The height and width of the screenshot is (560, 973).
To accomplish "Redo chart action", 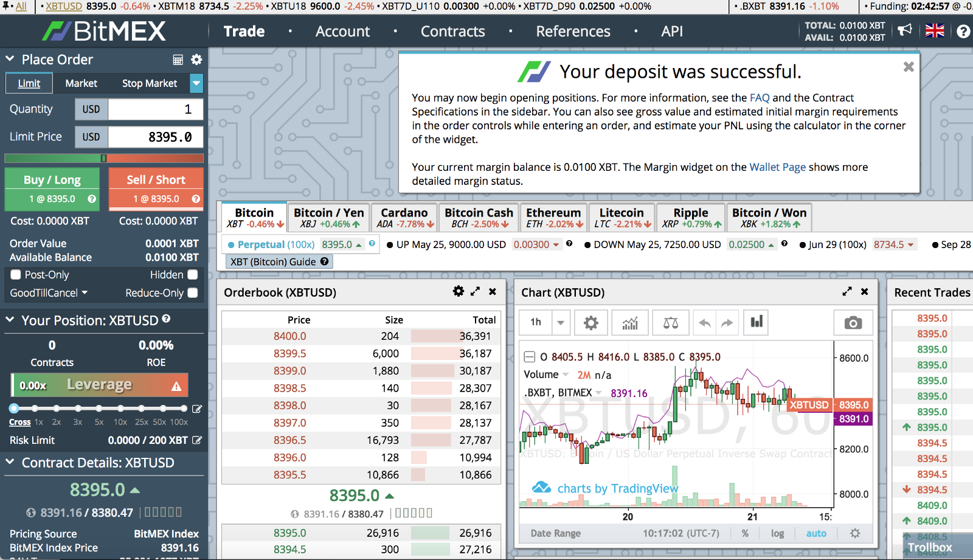I will coord(727,322).
